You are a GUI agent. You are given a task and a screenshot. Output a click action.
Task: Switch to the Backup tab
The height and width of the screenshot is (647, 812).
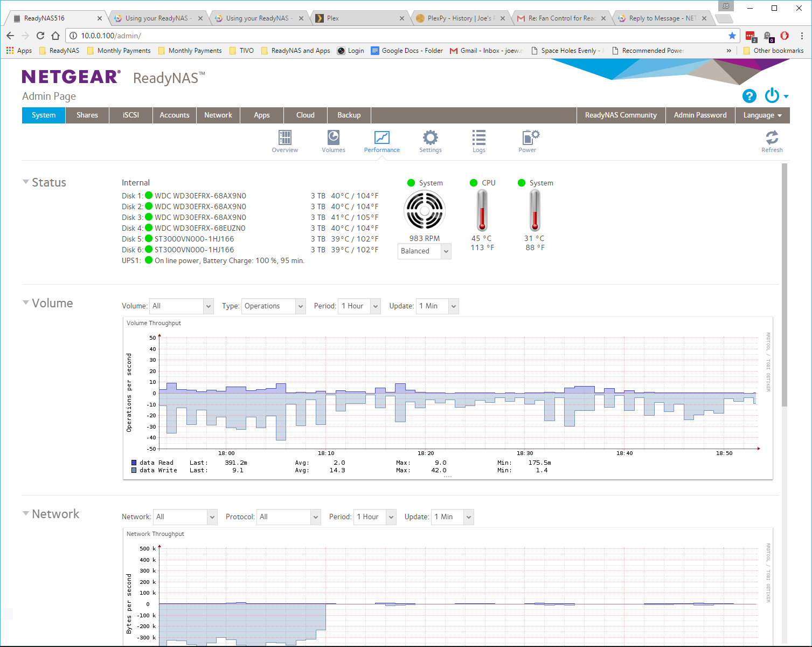coord(349,115)
